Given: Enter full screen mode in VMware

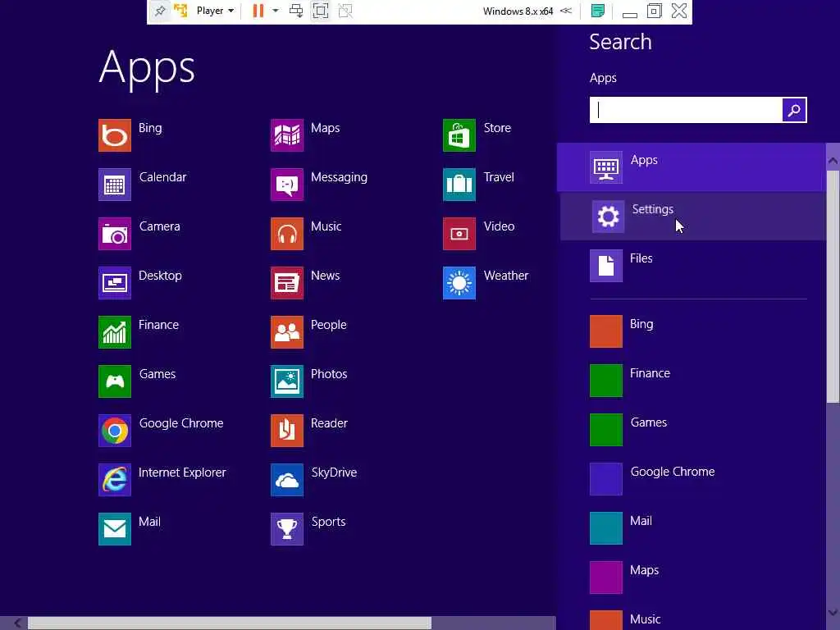Looking at the screenshot, I should tap(321, 11).
